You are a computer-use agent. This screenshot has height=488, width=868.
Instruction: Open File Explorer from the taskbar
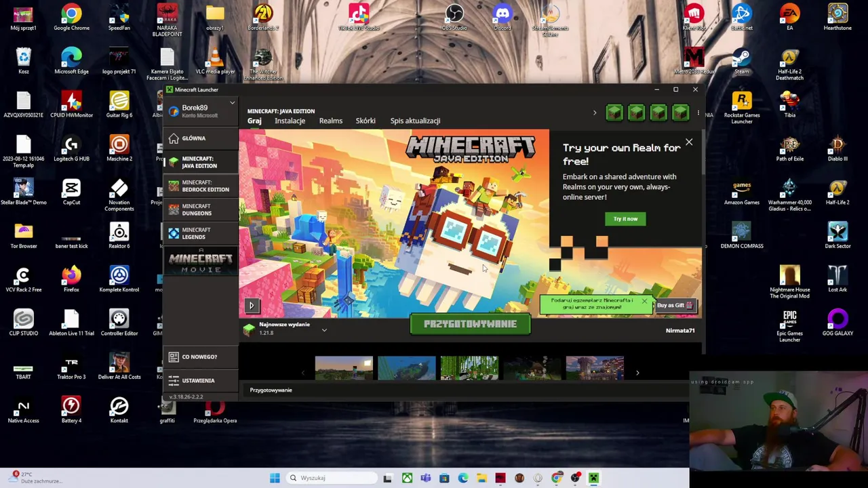[481, 478]
